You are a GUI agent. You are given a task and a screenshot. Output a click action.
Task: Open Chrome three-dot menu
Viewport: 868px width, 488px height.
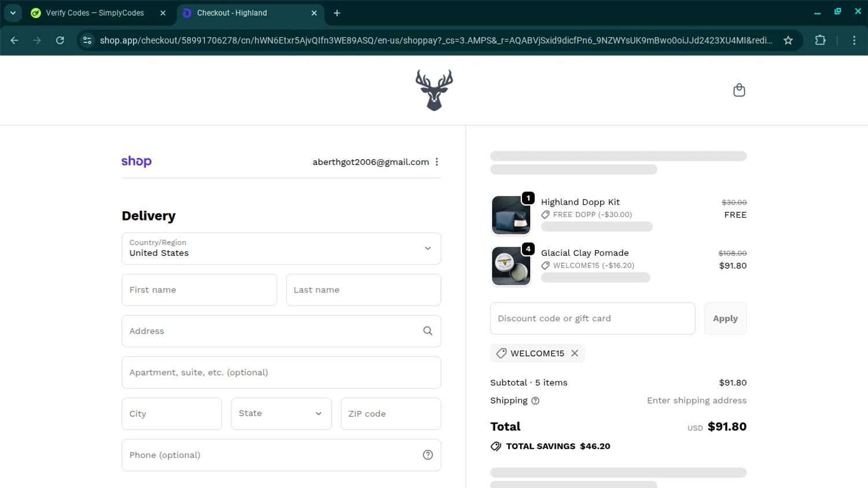(854, 41)
